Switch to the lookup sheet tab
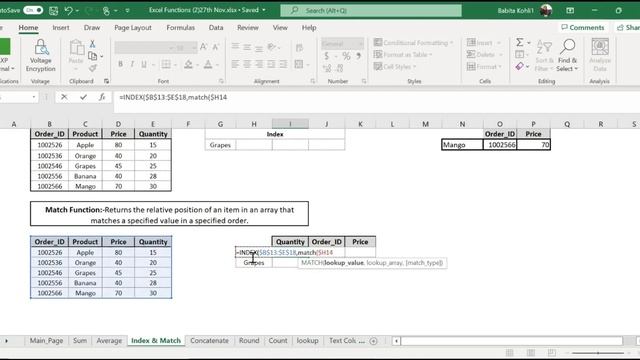The width and height of the screenshot is (640, 360). (x=307, y=340)
